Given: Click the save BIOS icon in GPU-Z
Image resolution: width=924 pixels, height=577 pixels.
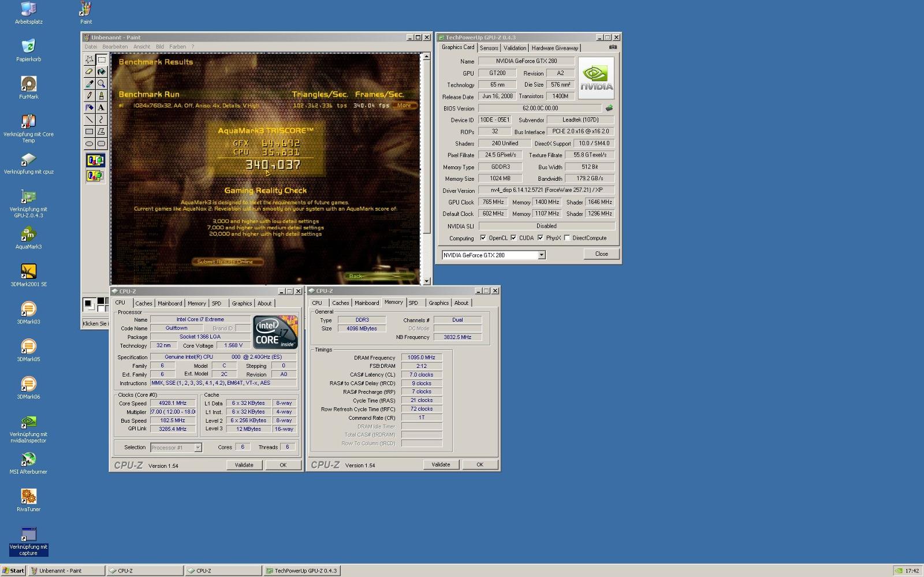Looking at the screenshot, I should tap(609, 108).
